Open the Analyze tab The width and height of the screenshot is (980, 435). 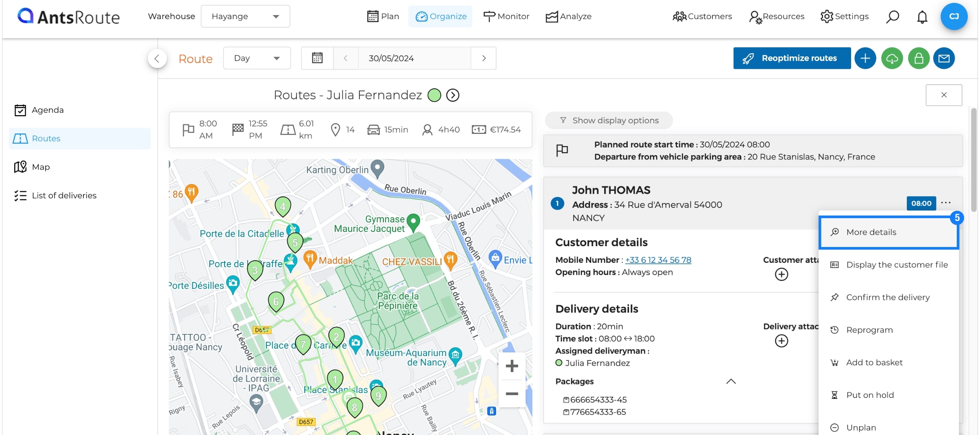tap(568, 16)
